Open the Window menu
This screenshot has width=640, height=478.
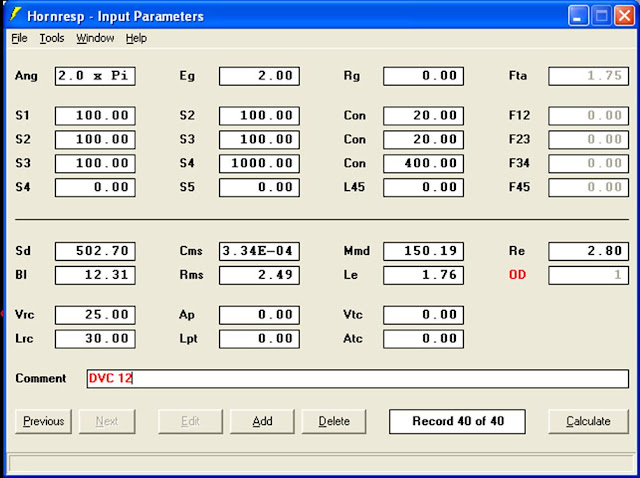(x=95, y=38)
